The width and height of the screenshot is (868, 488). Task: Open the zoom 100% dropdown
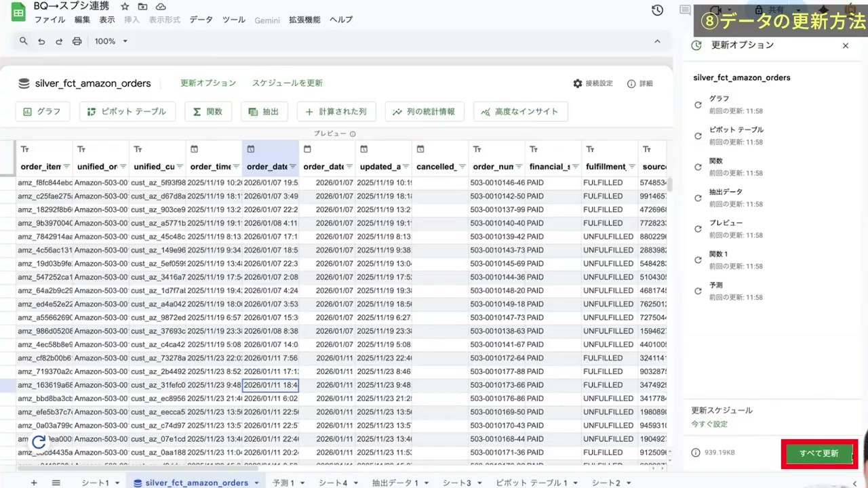click(111, 41)
